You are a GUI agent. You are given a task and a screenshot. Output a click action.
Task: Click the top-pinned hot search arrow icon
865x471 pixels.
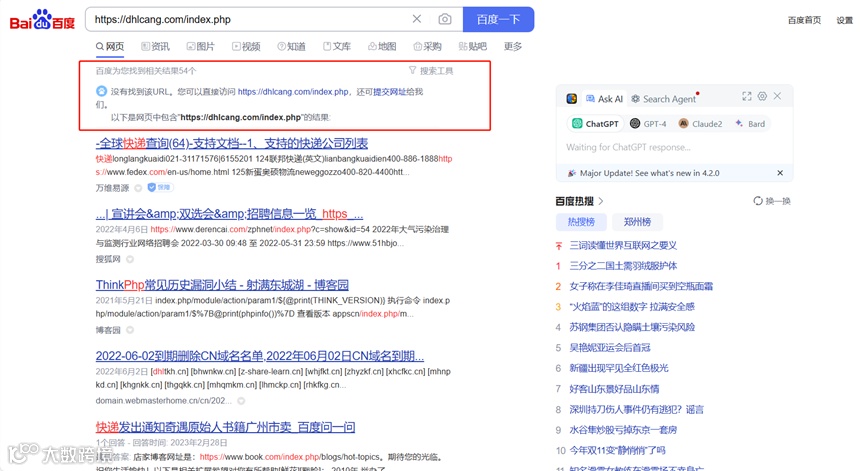pos(558,245)
